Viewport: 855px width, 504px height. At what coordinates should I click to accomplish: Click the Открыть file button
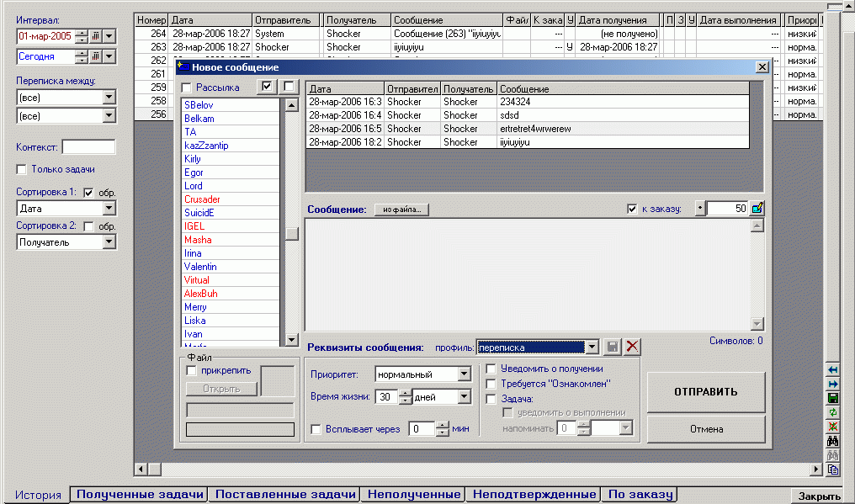tap(221, 389)
